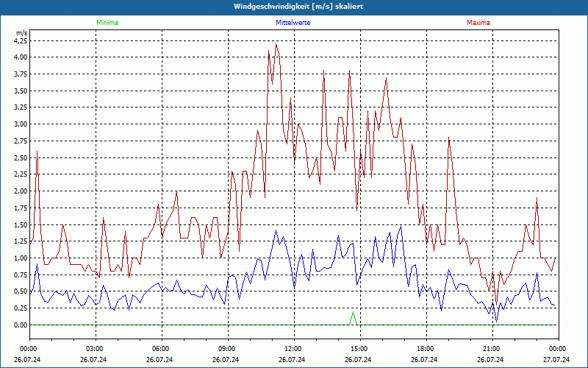Click the 1,75 y-axis value
The image size is (588, 368).
(x=21, y=208)
